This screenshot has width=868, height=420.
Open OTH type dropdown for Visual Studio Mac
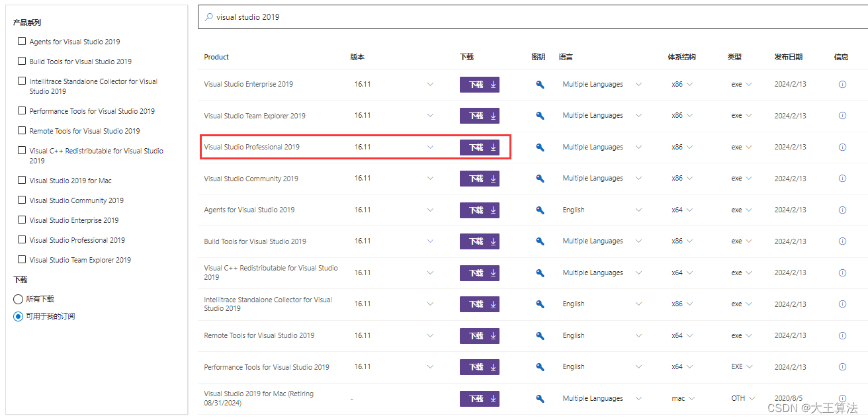pyautogui.click(x=752, y=399)
